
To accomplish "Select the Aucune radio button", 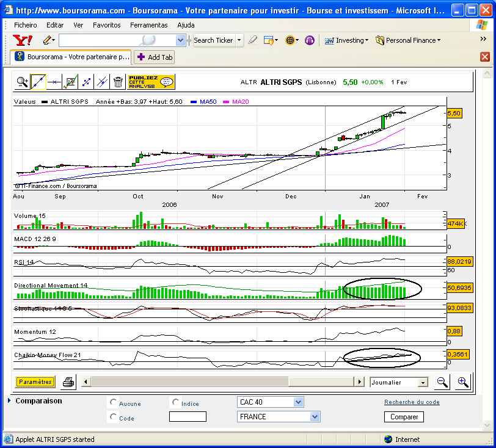I will click(x=113, y=402).
